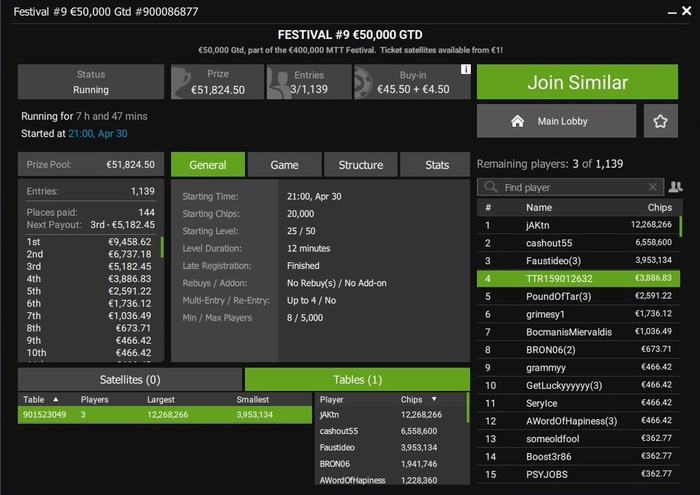Click the player ranking list scrollbar
700x495 pixels.
[680, 226]
